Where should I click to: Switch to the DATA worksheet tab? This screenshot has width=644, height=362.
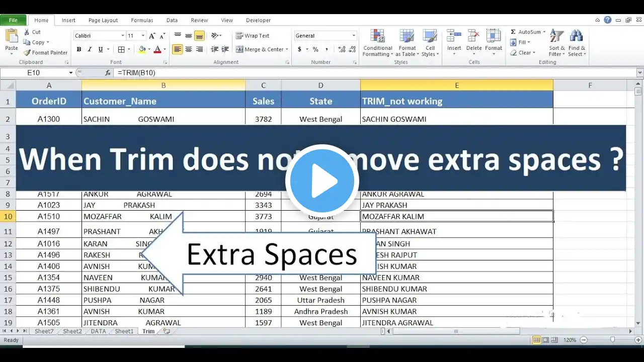(98, 331)
